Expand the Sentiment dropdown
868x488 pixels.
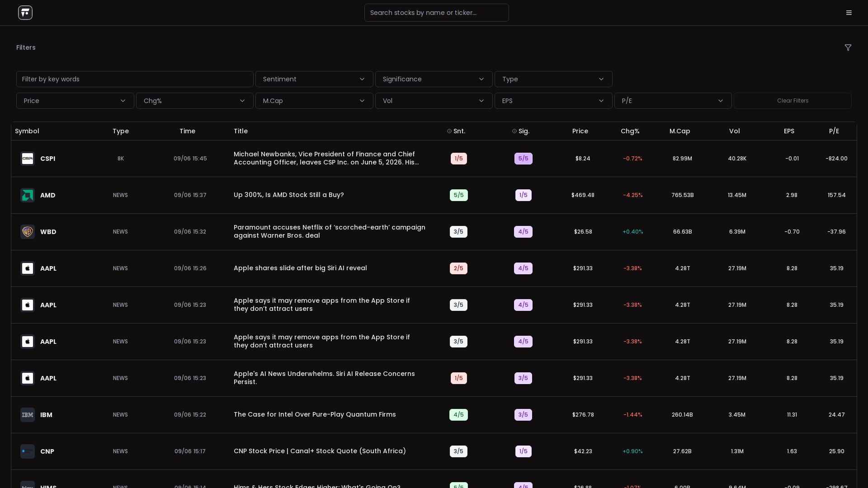(x=314, y=79)
